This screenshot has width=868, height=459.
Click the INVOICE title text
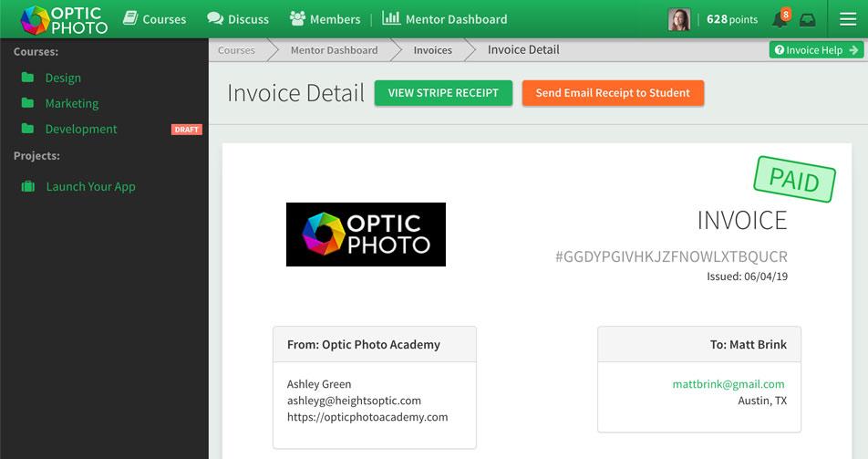tap(742, 221)
